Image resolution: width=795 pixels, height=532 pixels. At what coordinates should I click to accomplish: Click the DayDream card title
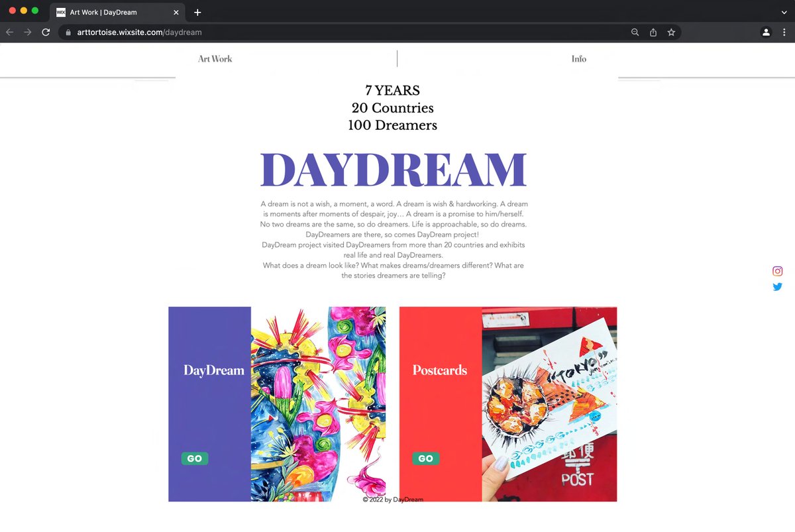click(214, 370)
